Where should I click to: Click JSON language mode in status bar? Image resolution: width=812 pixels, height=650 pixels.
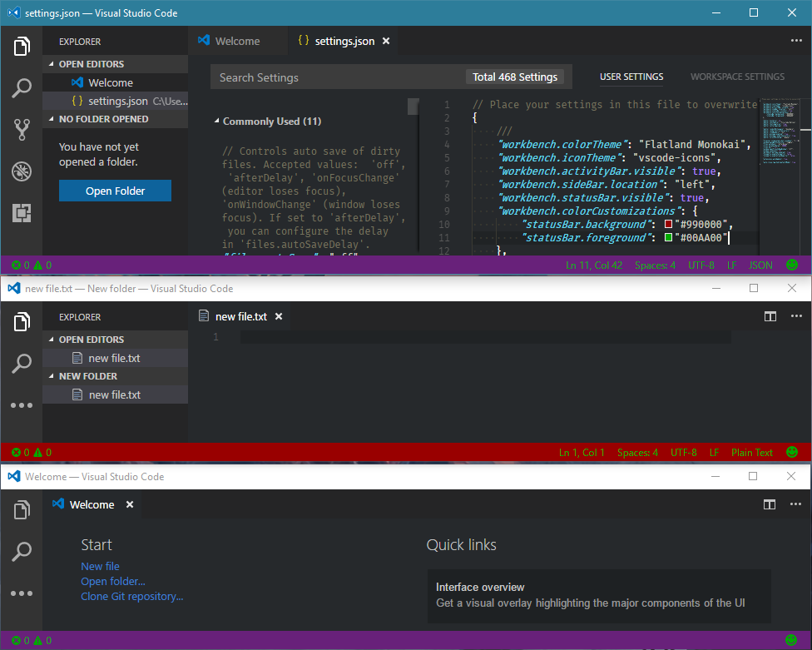pyautogui.click(x=760, y=265)
